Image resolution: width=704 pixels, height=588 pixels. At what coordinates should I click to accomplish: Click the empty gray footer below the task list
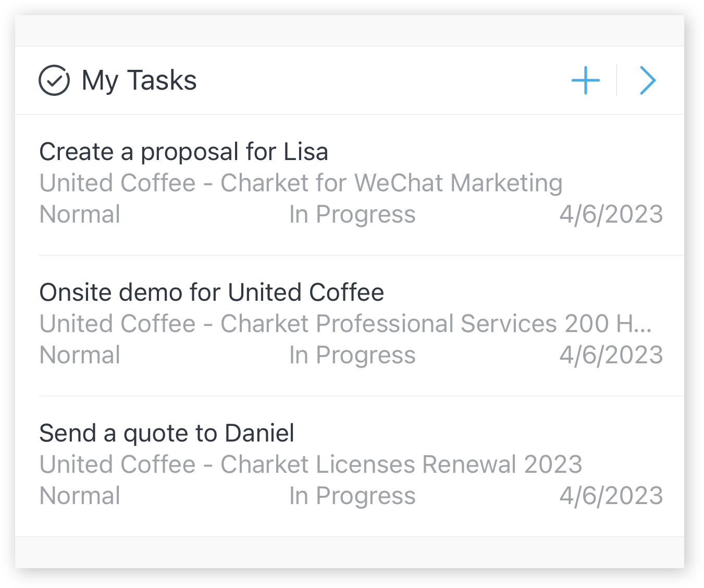tap(349, 553)
